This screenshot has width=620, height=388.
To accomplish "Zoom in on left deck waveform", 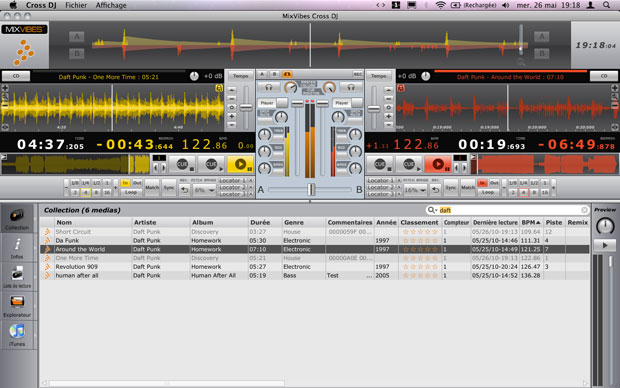I will click(x=5, y=88).
